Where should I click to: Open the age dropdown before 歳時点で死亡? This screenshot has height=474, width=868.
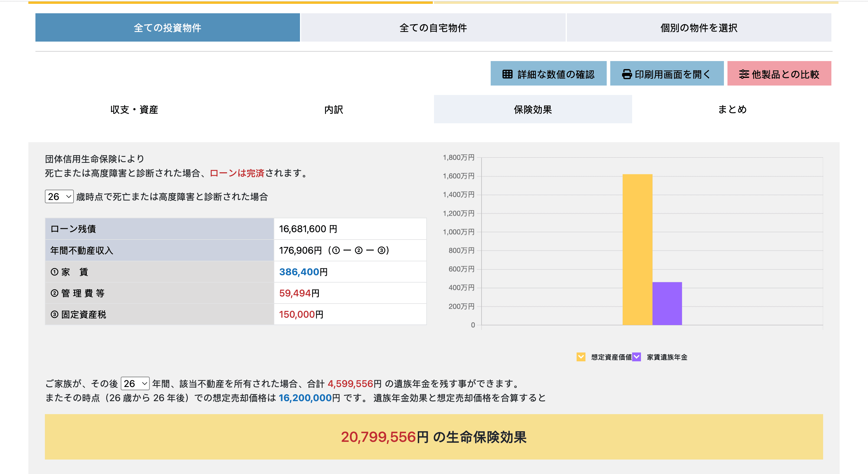(59, 197)
